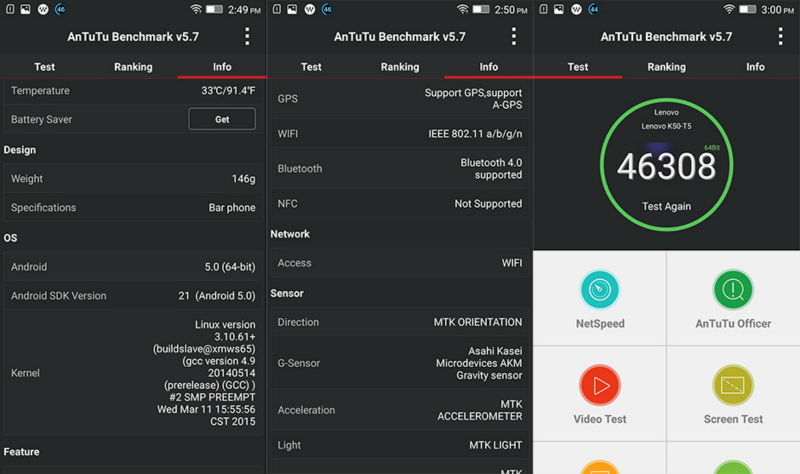800x474 pixels.
Task: Switch to Ranking tab in the 2:49 PM screen
Action: click(133, 67)
